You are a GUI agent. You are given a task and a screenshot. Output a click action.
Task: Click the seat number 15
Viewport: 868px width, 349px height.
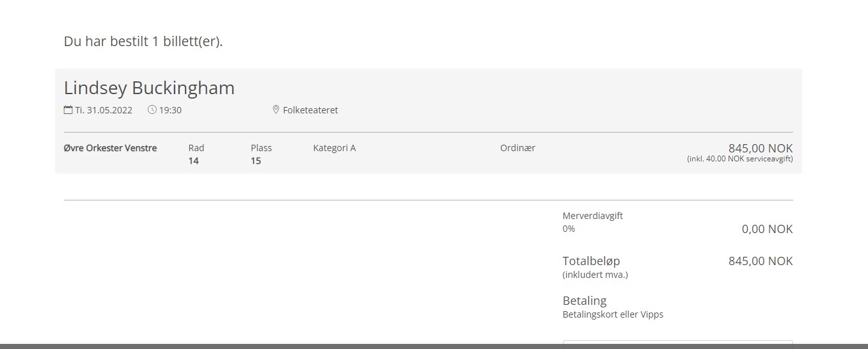(x=256, y=161)
